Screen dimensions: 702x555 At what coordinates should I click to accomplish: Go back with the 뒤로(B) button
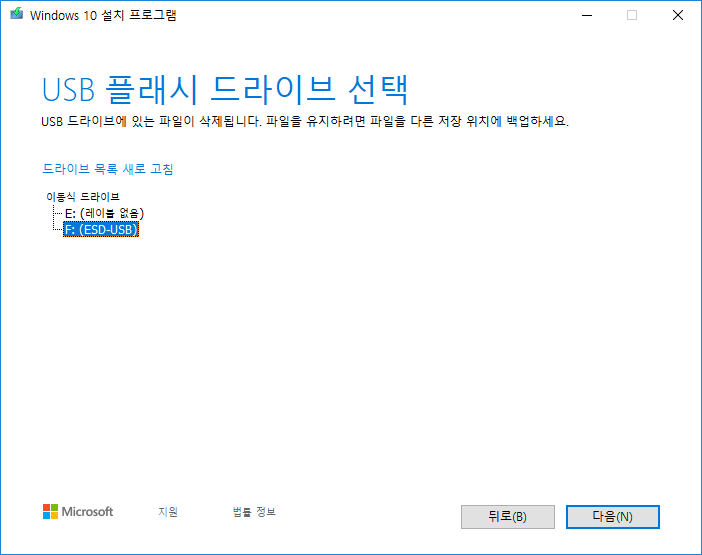(x=508, y=517)
